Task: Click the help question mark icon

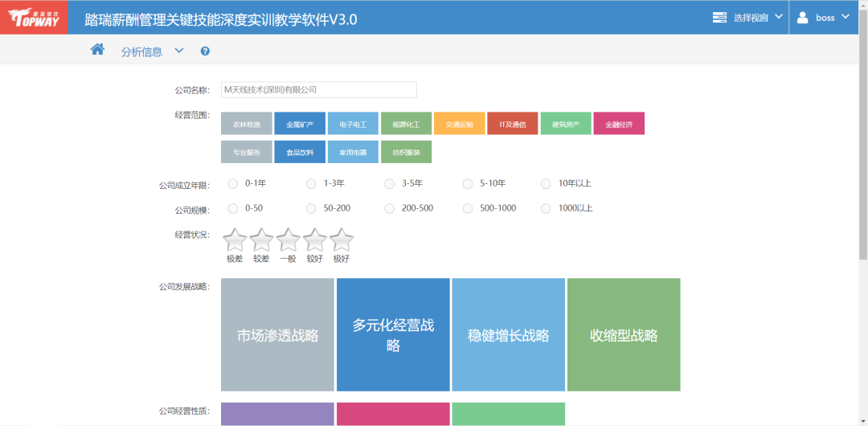Action: click(205, 51)
